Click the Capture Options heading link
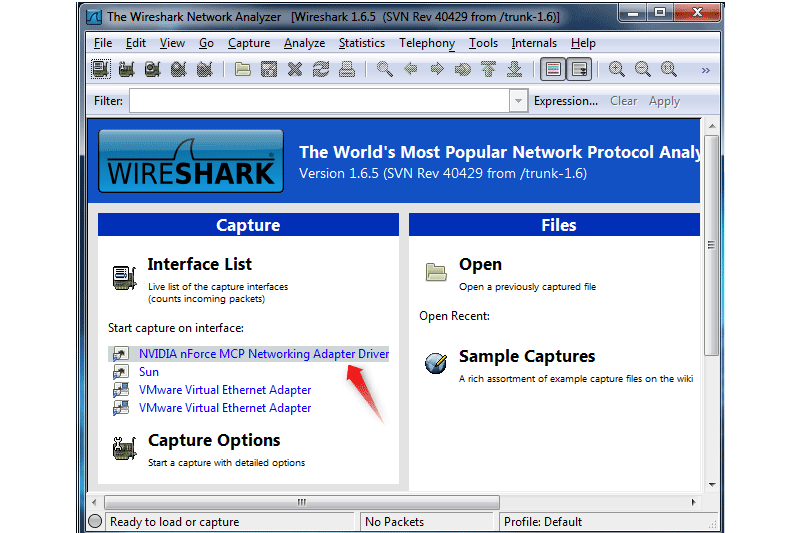Viewport: 800px width, 533px height. (214, 440)
